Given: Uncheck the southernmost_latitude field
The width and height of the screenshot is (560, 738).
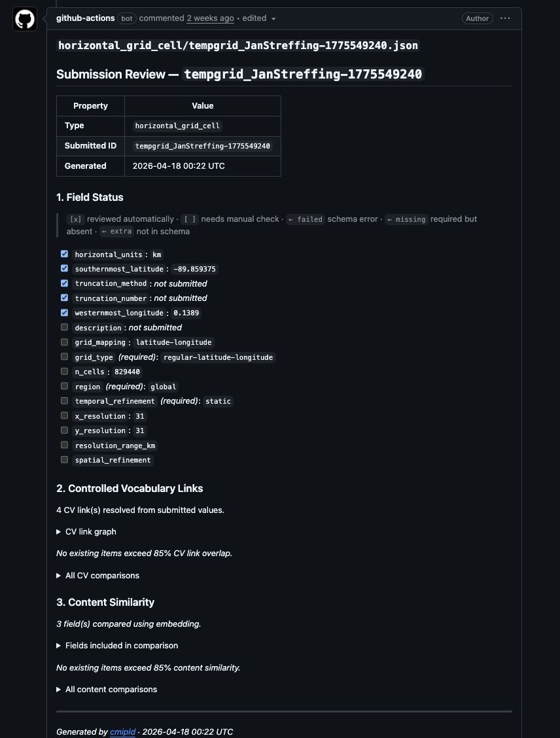Looking at the screenshot, I should (64, 268).
